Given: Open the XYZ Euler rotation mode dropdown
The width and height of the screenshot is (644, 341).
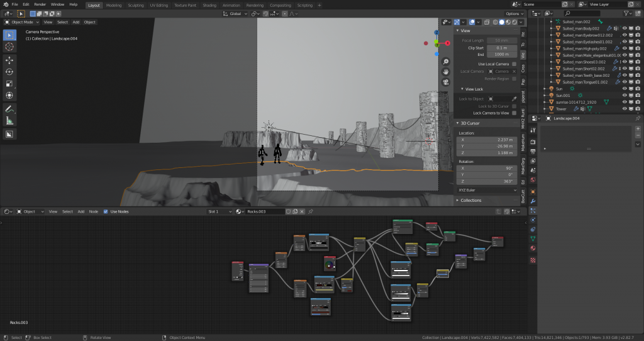Looking at the screenshot, I should (487, 189).
